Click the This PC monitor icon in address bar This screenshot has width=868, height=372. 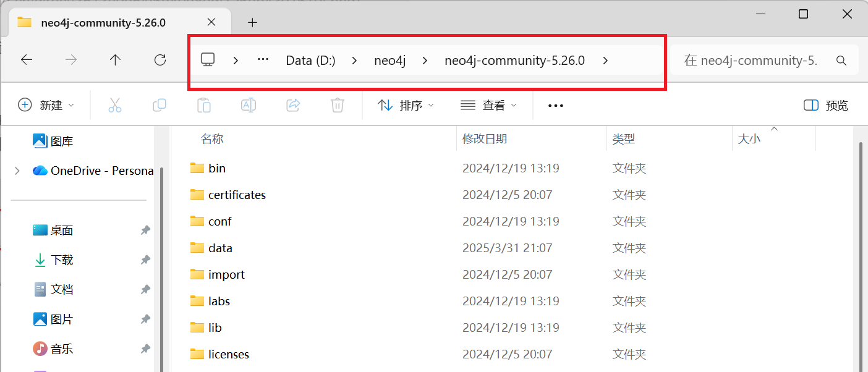tap(208, 60)
